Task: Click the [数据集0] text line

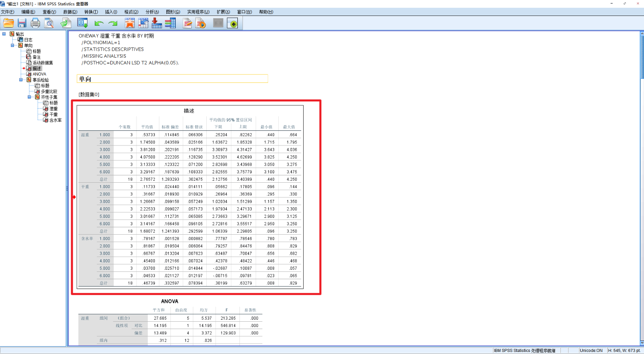Action: pyautogui.click(x=89, y=94)
